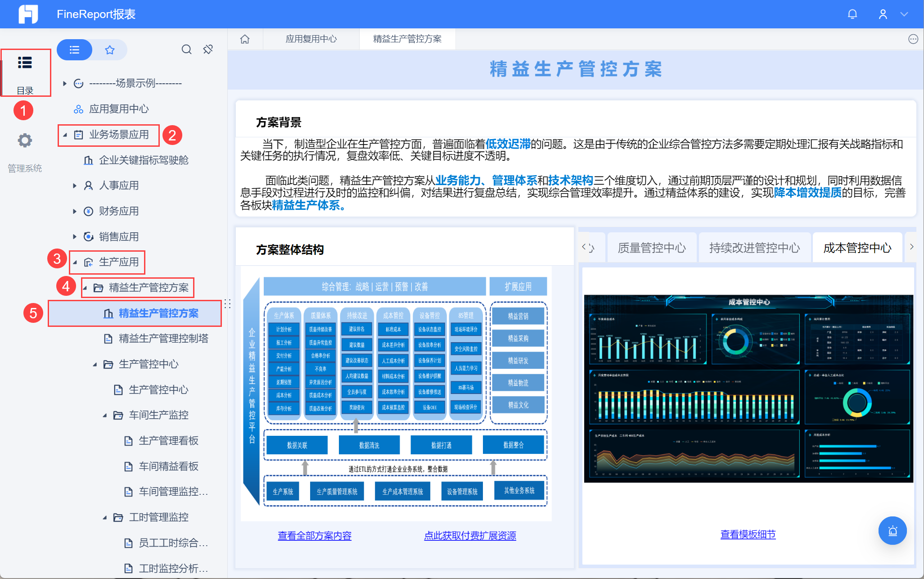The image size is (924, 579).
Task: Click the panel splitter drag handle
Action: click(228, 304)
